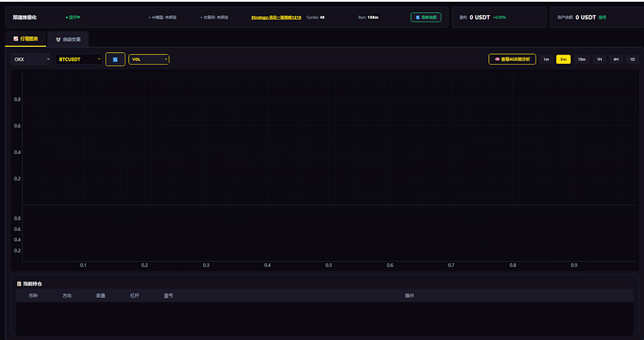Click the 自动交易 tab robot icon
644x340 pixels.
[x=58, y=39]
